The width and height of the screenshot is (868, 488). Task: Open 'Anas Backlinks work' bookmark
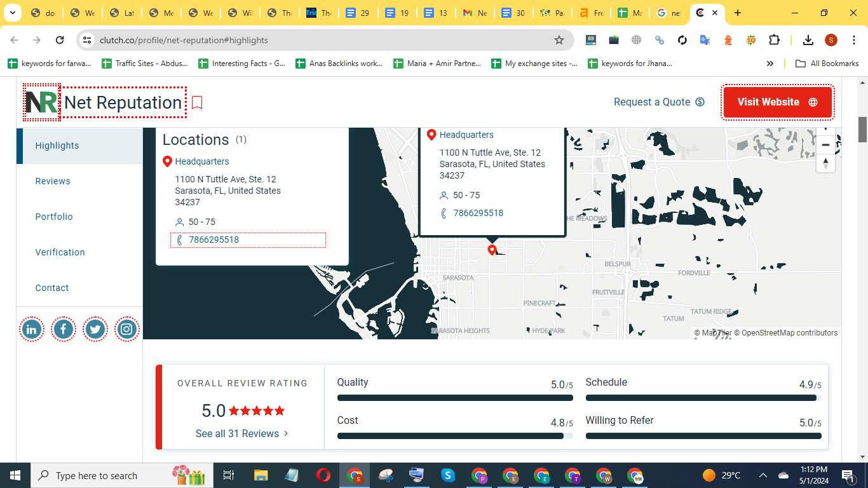point(339,64)
